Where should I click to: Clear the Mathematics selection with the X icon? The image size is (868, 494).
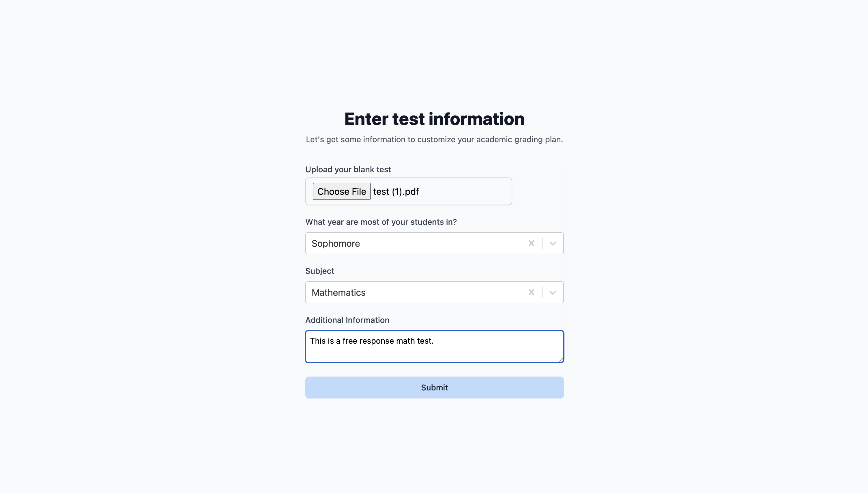[x=531, y=293]
